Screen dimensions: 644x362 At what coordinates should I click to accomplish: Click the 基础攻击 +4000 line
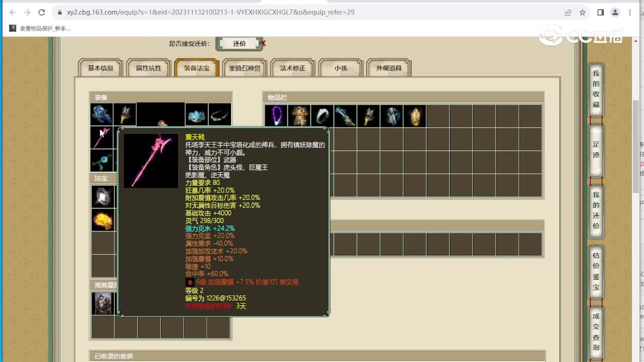coord(208,213)
